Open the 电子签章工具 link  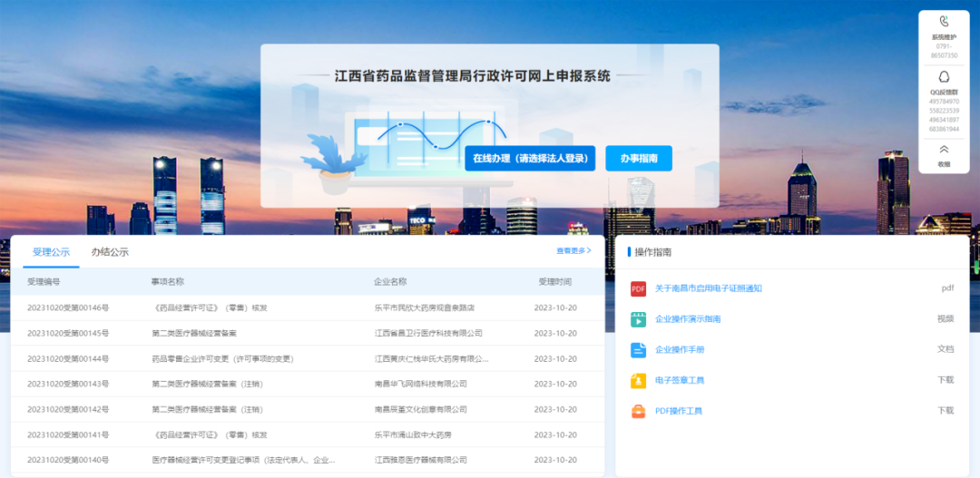(680, 381)
